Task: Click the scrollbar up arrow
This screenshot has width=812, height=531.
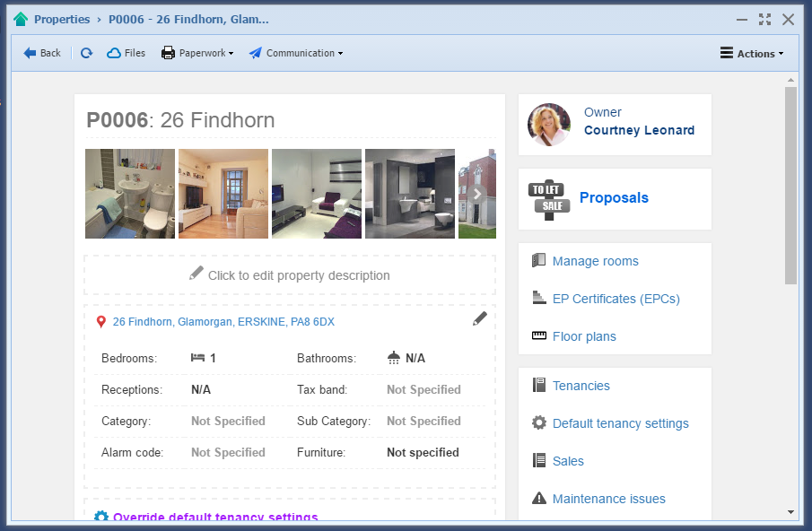Action: coord(790,80)
